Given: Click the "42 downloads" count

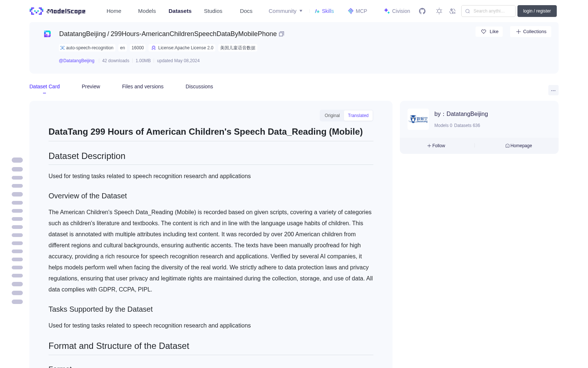Looking at the screenshot, I should tap(116, 61).
